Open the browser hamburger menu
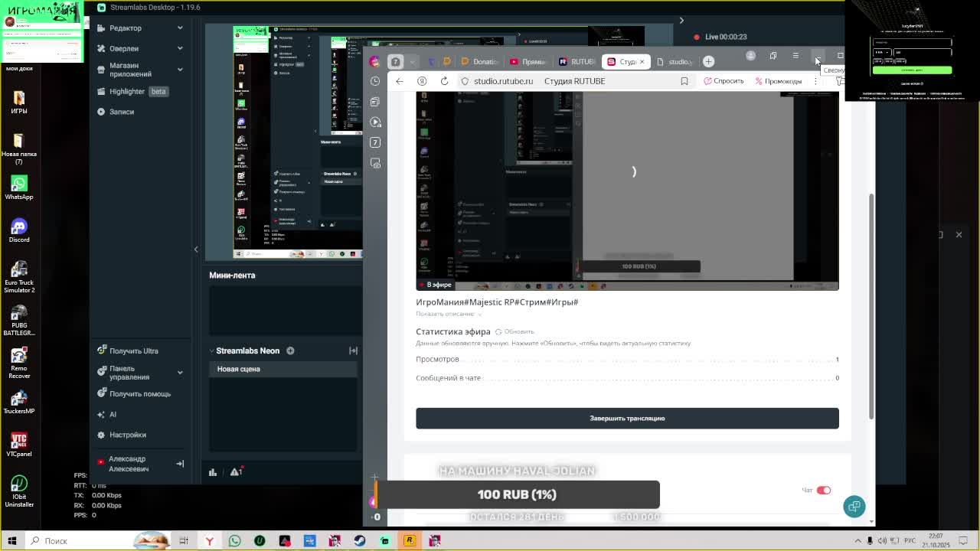 tap(795, 56)
